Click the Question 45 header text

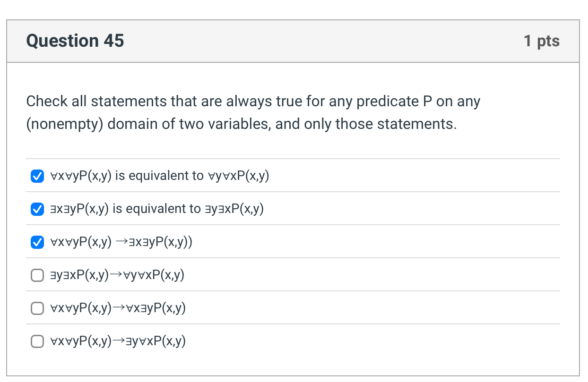(x=75, y=41)
